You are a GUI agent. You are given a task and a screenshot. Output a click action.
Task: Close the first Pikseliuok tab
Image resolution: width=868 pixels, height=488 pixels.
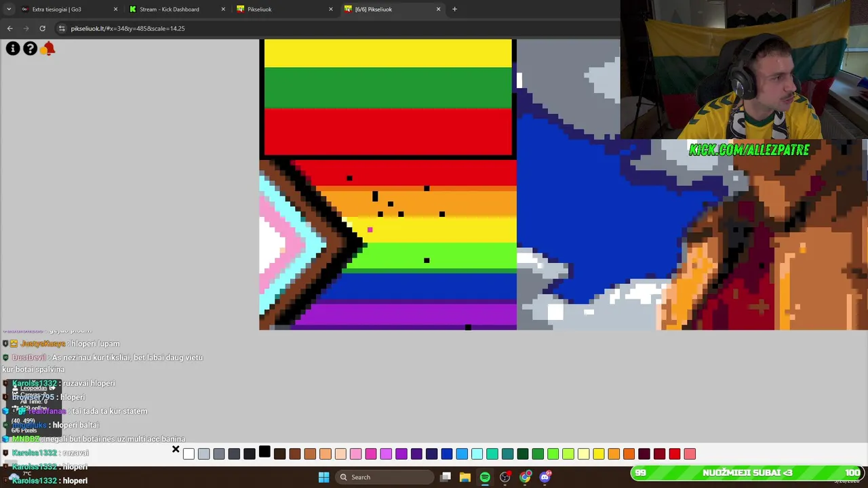pyautogui.click(x=331, y=9)
